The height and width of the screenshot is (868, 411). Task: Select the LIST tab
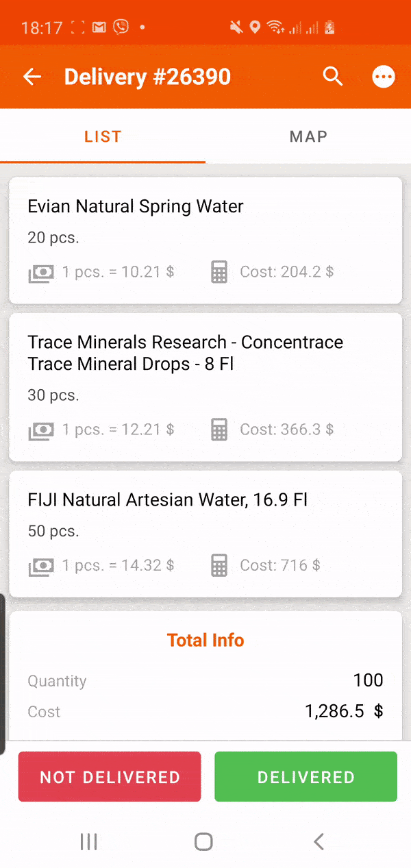coord(103,136)
